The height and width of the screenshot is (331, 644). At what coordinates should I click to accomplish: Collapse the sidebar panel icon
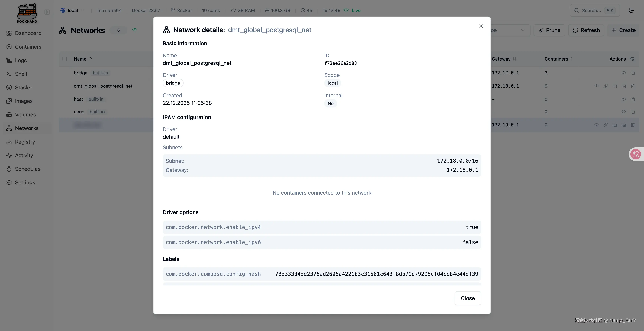tap(47, 12)
